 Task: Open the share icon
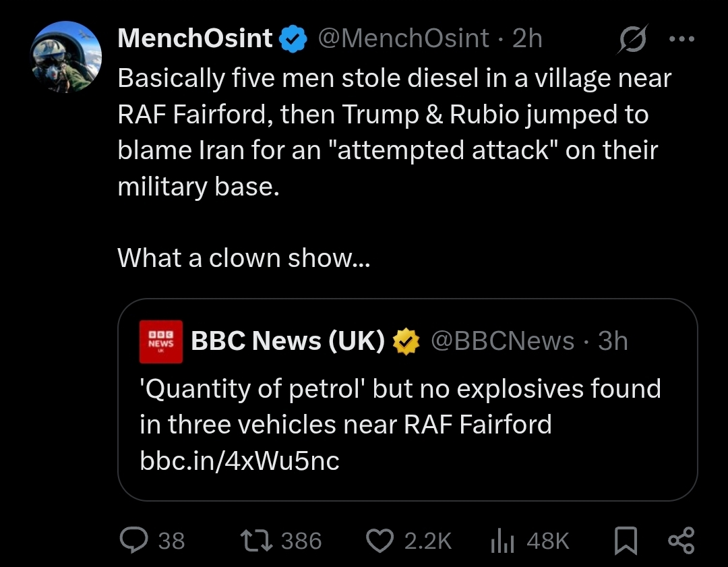[x=681, y=541]
